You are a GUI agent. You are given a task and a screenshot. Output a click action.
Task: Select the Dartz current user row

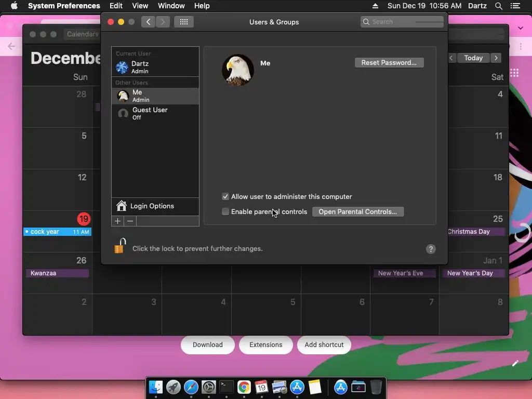coord(155,67)
